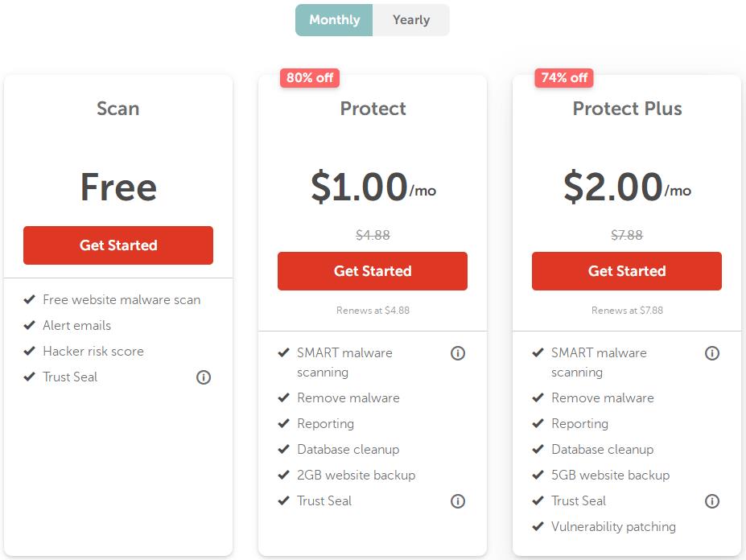Switch billing to Yearly
The height and width of the screenshot is (560, 746).
pyautogui.click(x=411, y=20)
